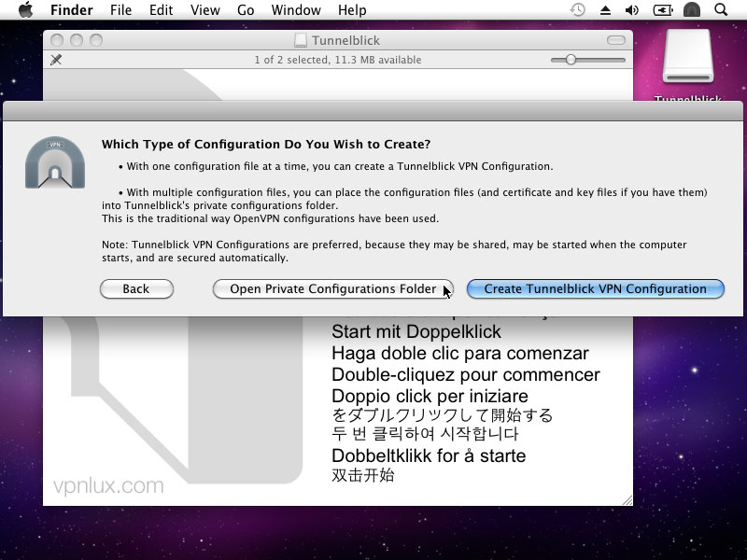Click the Tunnelblick disk icon on desktop

[688, 57]
